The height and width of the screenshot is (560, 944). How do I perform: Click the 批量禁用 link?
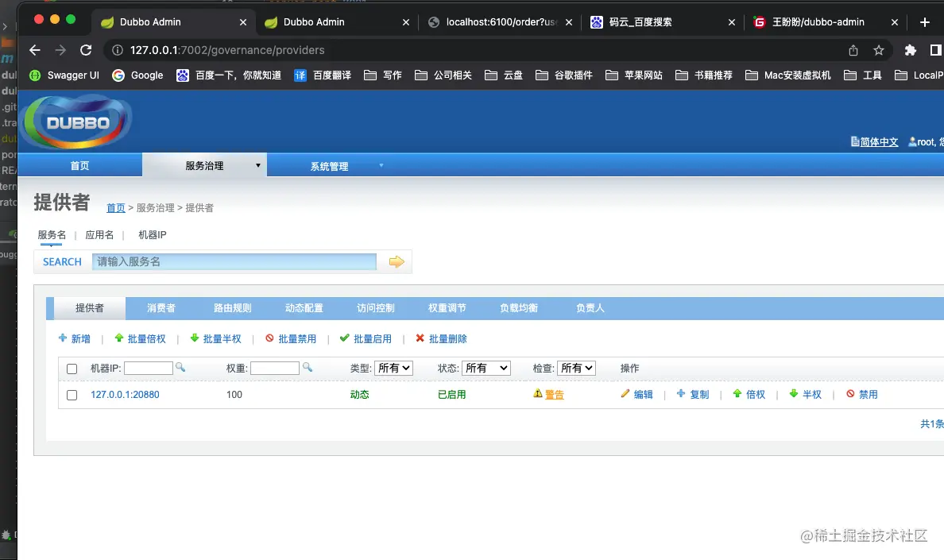[291, 338]
